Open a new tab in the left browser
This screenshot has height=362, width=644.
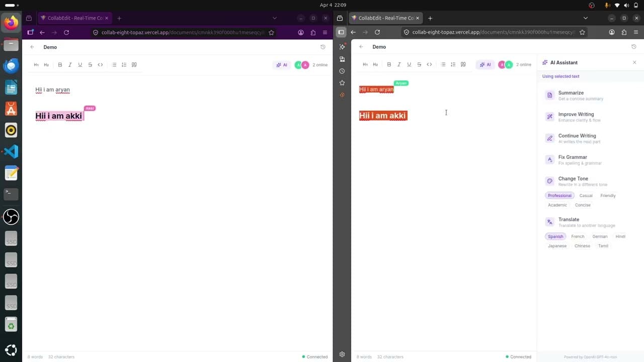point(119,18)
